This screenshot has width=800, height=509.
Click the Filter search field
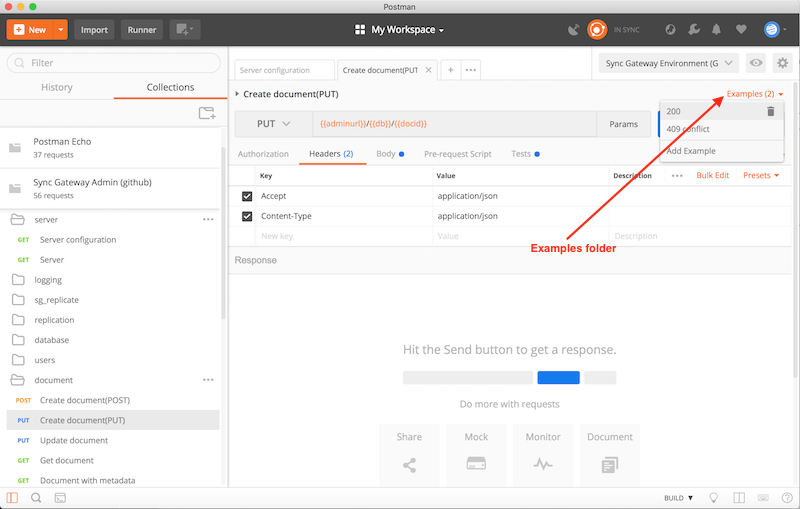coord(114,63)
